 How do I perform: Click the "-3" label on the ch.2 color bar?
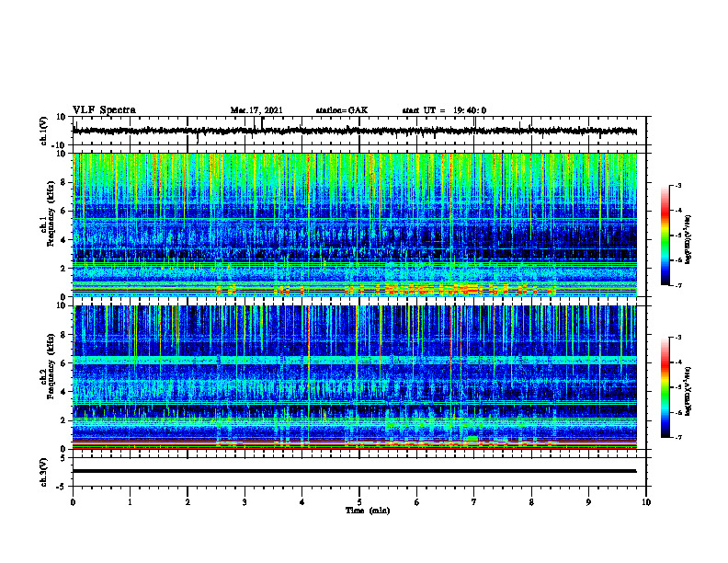tap(677, 338)
